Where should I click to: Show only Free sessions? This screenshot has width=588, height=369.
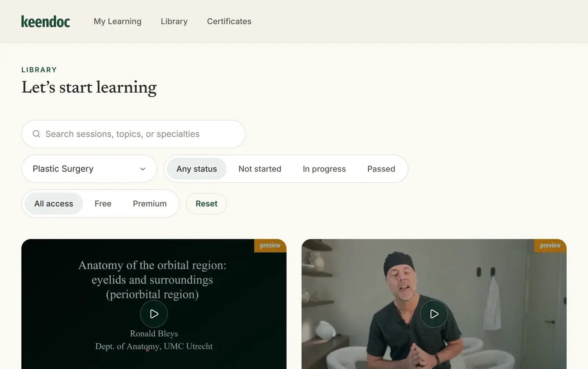[103, 204]
